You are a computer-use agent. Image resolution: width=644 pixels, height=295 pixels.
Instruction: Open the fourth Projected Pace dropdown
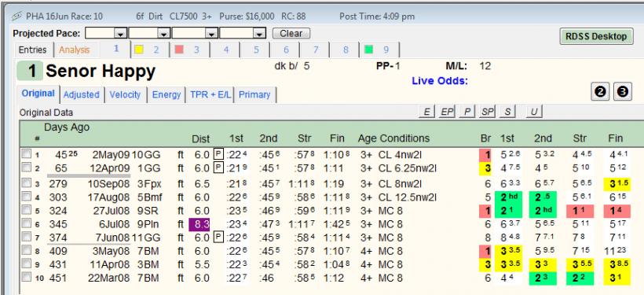coord(259,33)
